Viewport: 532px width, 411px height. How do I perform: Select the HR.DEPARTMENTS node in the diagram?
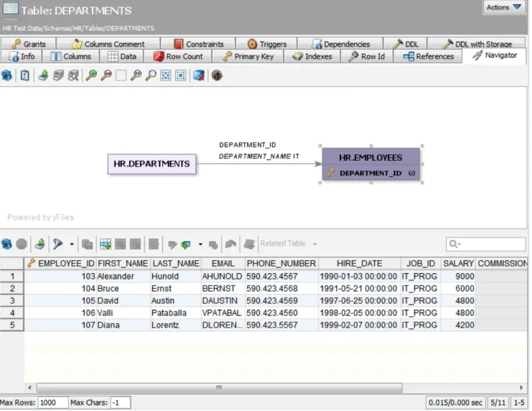point(151,164)
